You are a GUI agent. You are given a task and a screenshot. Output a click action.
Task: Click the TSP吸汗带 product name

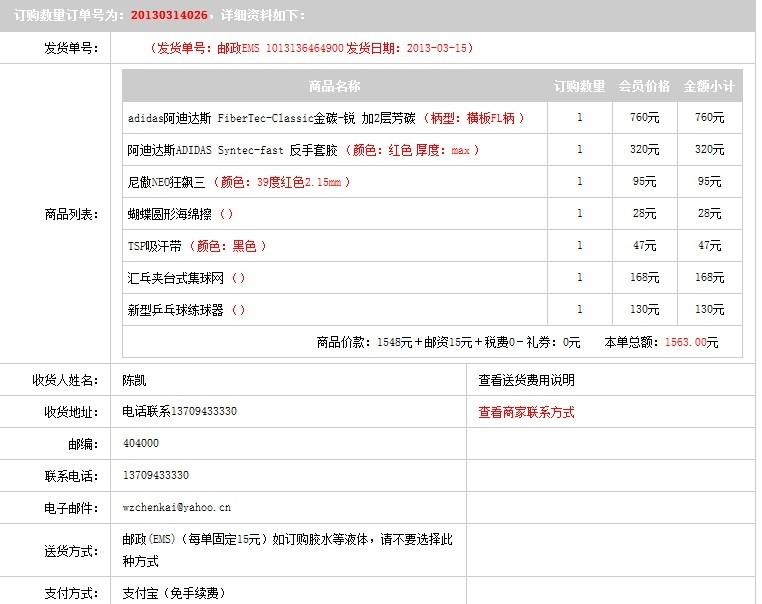tap(157, 246)
